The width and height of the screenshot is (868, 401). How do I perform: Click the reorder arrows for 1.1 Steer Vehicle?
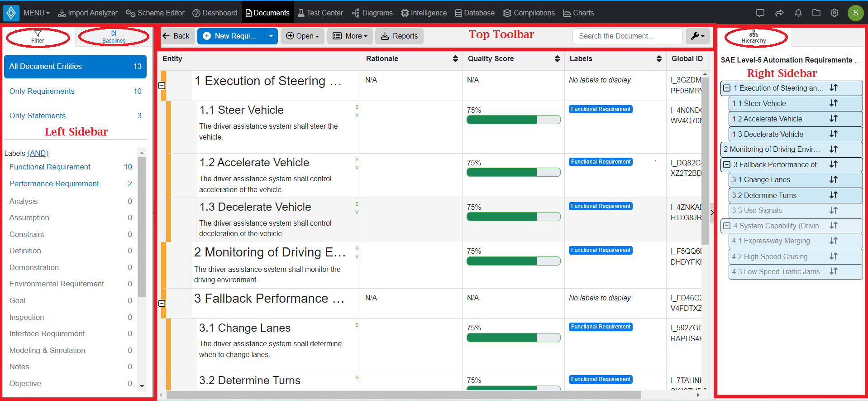[834, 103]
